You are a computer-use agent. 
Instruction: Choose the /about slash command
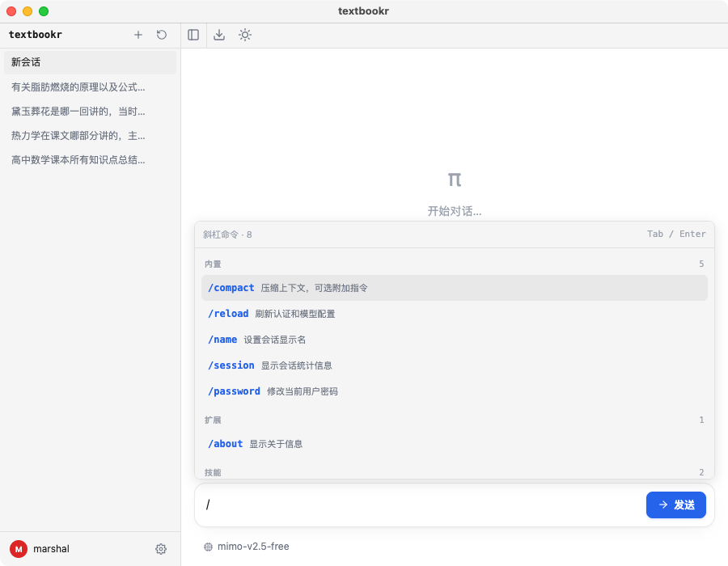click(x=454, y=444)
